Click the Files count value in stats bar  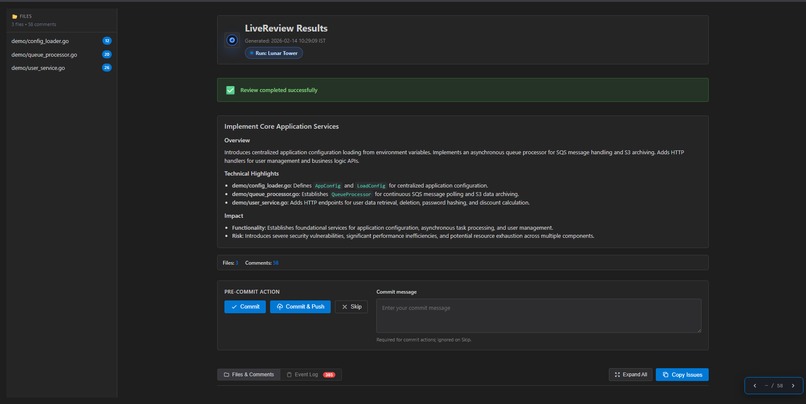tap(237, 263)
